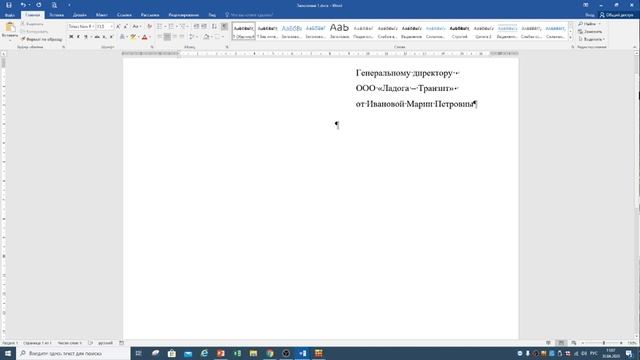This screenshot has width=640, height=360.
Task: Switch to the Ссылки ribbon tab
Action: click(x=124, y=15)
